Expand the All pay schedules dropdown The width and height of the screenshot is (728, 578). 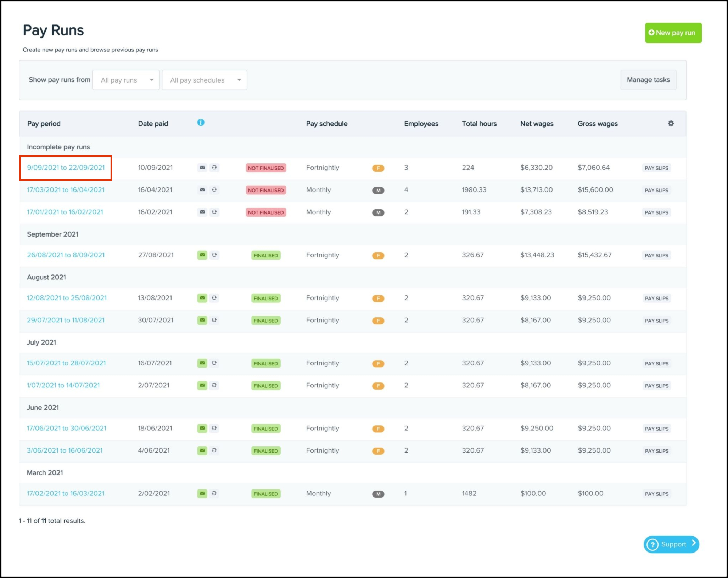(x=205, y=80)
